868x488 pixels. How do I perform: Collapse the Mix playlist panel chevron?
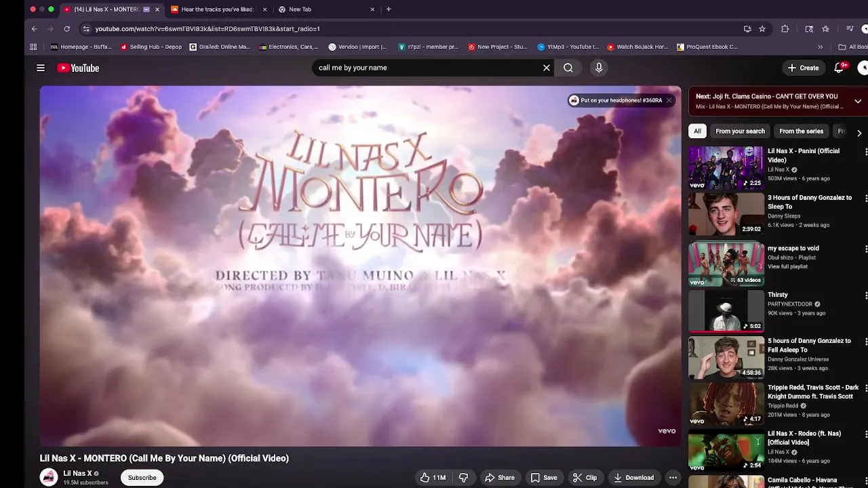(x=858, y=102)
